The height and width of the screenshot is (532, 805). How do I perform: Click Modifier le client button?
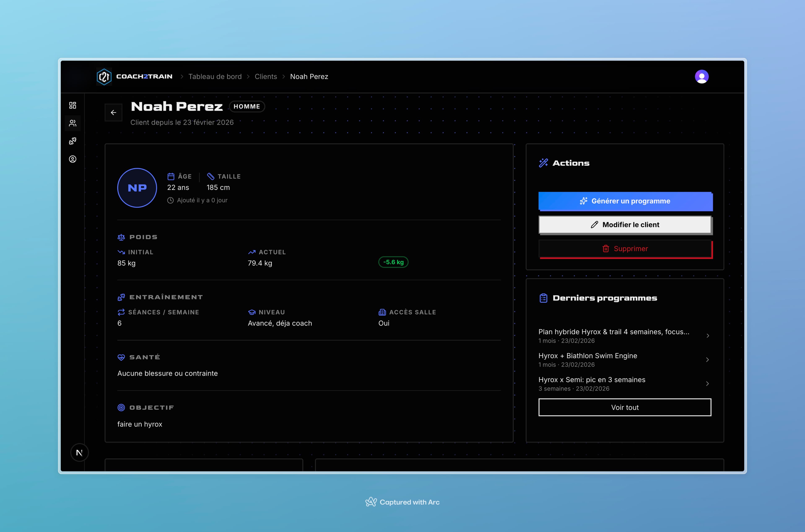tap(625, 225)
